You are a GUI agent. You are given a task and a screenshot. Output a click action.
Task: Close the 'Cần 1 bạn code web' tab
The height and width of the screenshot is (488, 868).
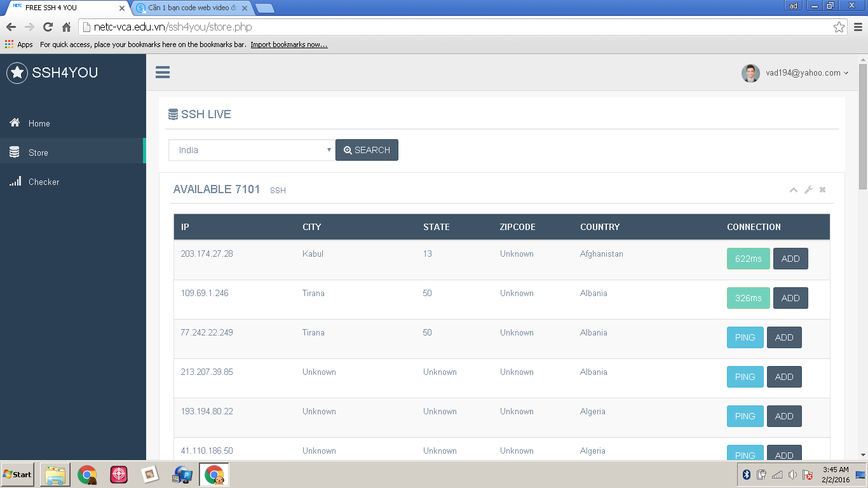[x=243, y=8]
